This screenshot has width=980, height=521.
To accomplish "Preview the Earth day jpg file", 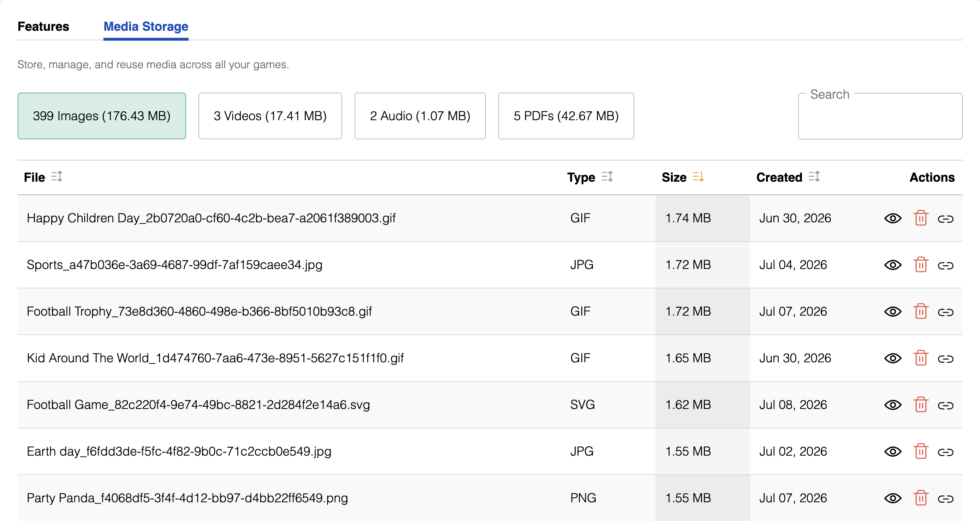I will pyautogui.click(x=892, y=451).
